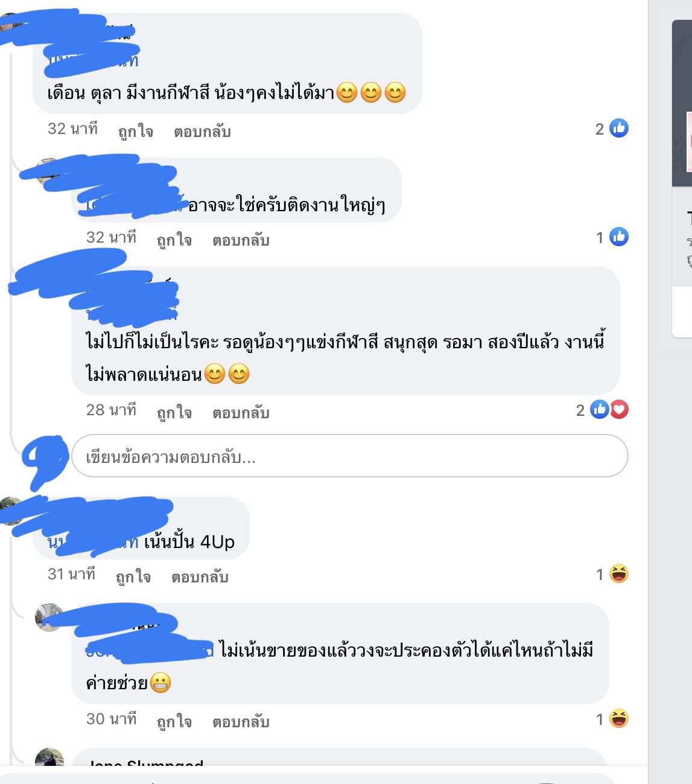Click ตอบกลับ under the 30 นาที reply
692x784 pixels.
pos(241,721)
